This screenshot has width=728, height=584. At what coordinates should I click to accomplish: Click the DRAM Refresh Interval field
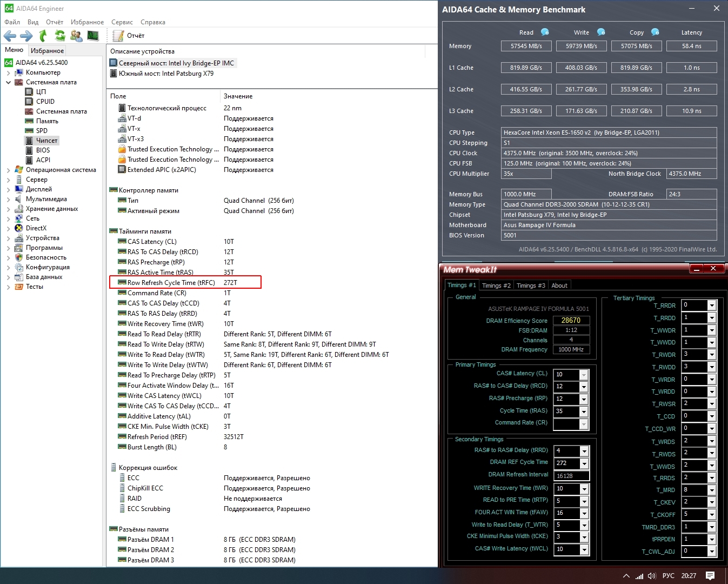tap(571, 476)
